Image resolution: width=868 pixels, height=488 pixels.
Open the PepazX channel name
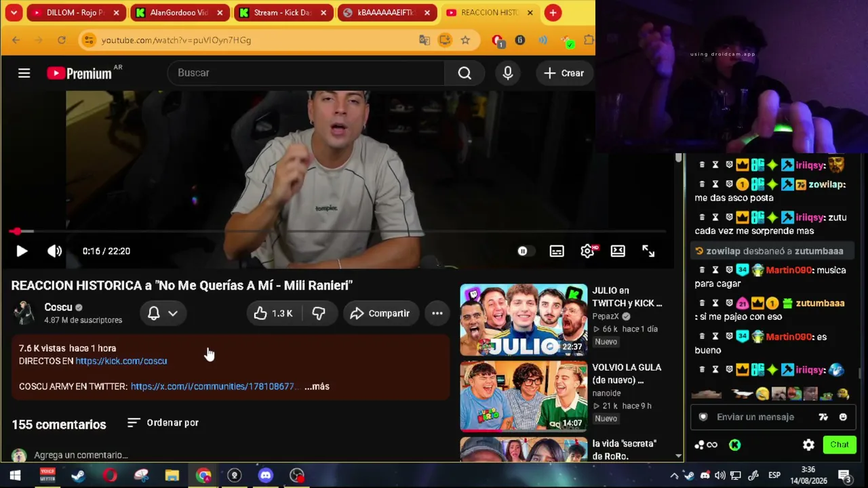[607, 317]
